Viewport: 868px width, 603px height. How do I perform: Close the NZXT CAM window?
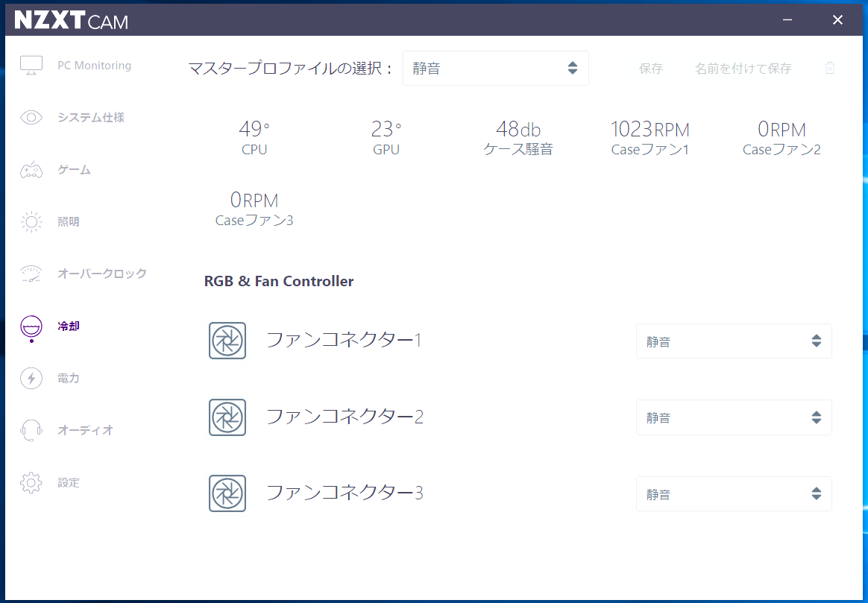click(x=837, y=20)
